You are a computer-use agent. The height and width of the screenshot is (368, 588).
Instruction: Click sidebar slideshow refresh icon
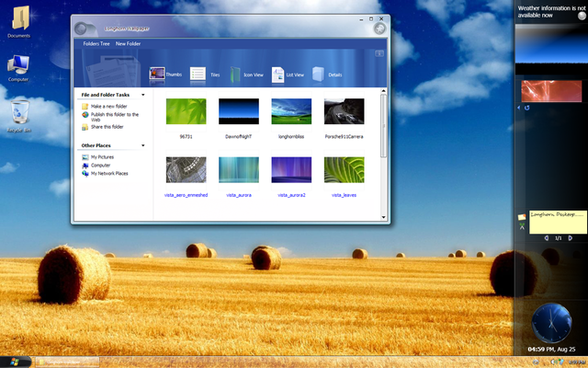[526, 108]
